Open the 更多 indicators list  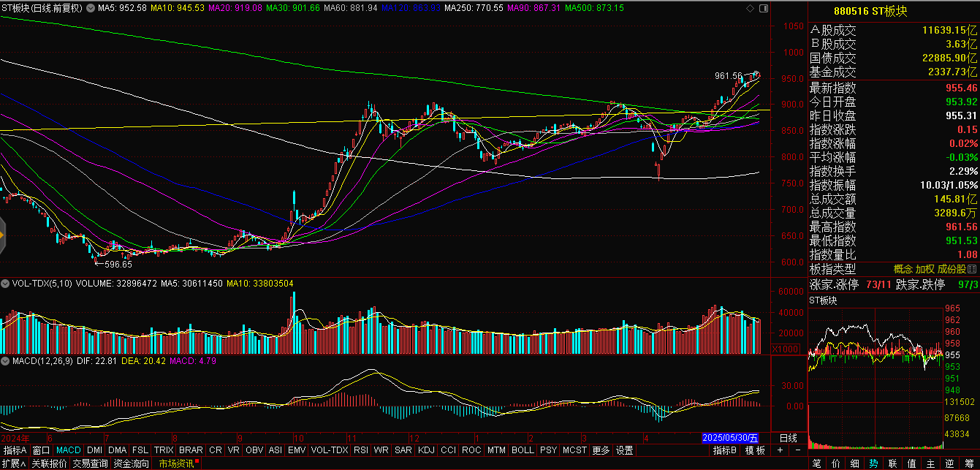(x=601, y=450)
